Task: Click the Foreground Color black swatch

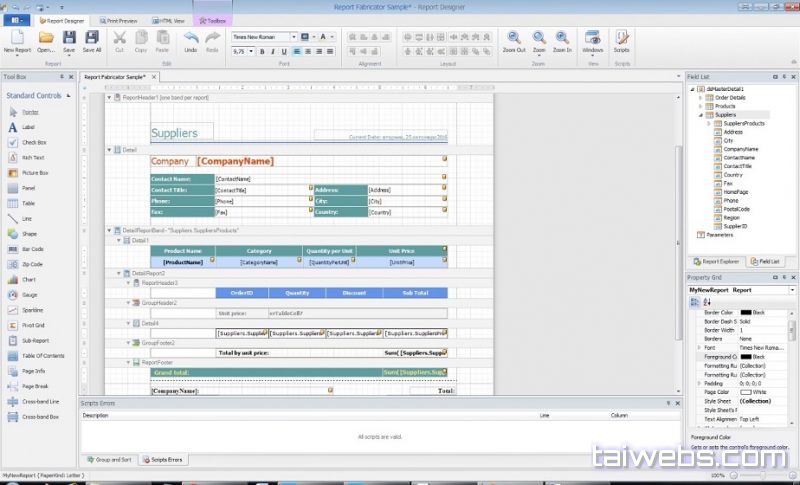Action: click(x=745, y=356)
